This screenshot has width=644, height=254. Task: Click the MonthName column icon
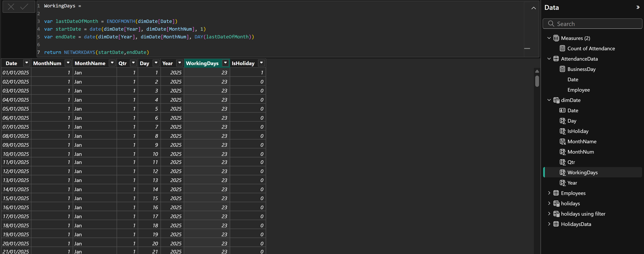(x=562, y=142)
